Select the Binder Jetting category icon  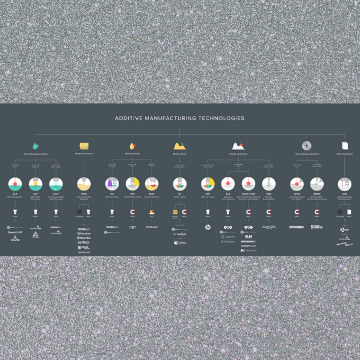(x=180, y=146)
